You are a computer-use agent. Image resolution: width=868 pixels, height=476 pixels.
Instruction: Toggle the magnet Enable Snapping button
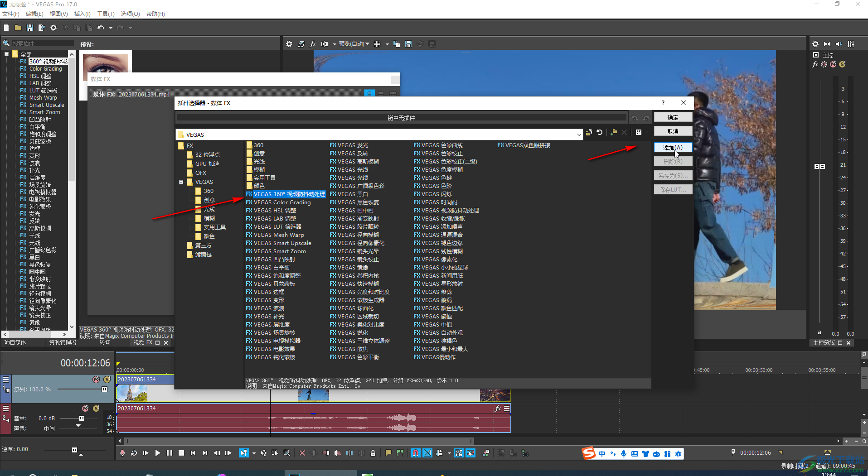click(x=415, y=453)
